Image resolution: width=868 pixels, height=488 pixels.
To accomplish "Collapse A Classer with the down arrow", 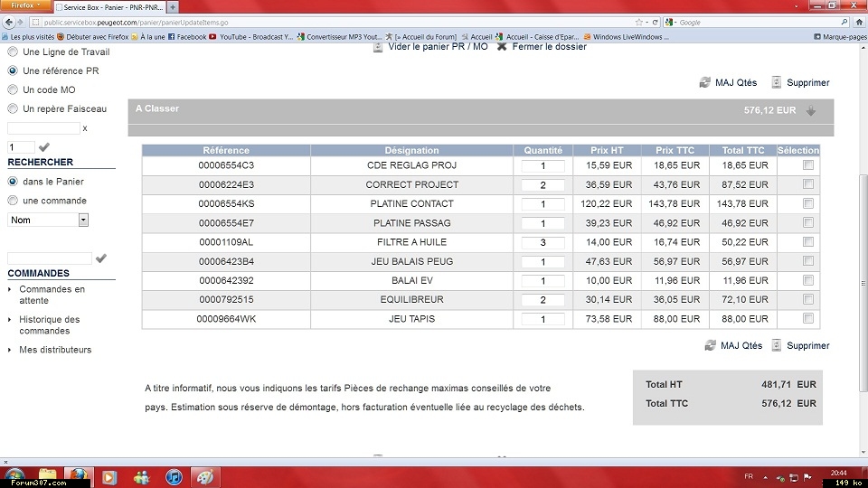I will point(811,110).
